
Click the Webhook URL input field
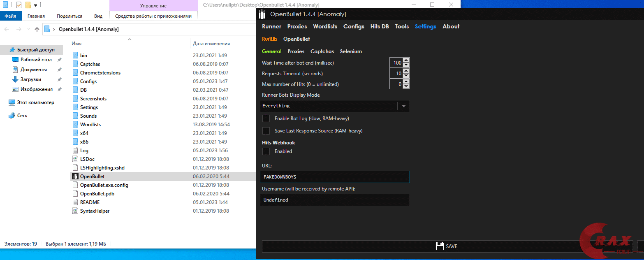336,177
